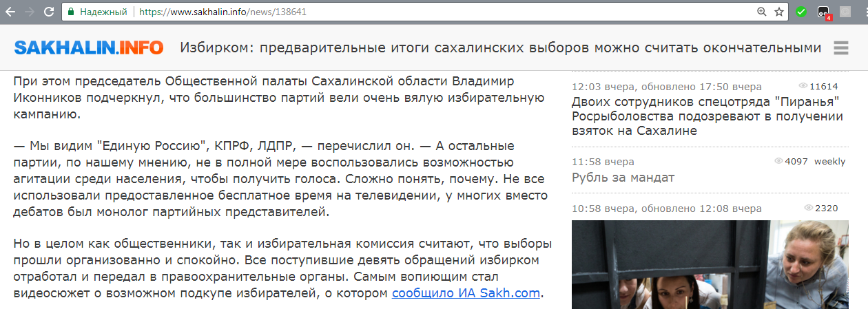The image size is (868, 309).
Task: Click the URL field in the address bar
Action: pyautogui.click(x=413, y=12)
